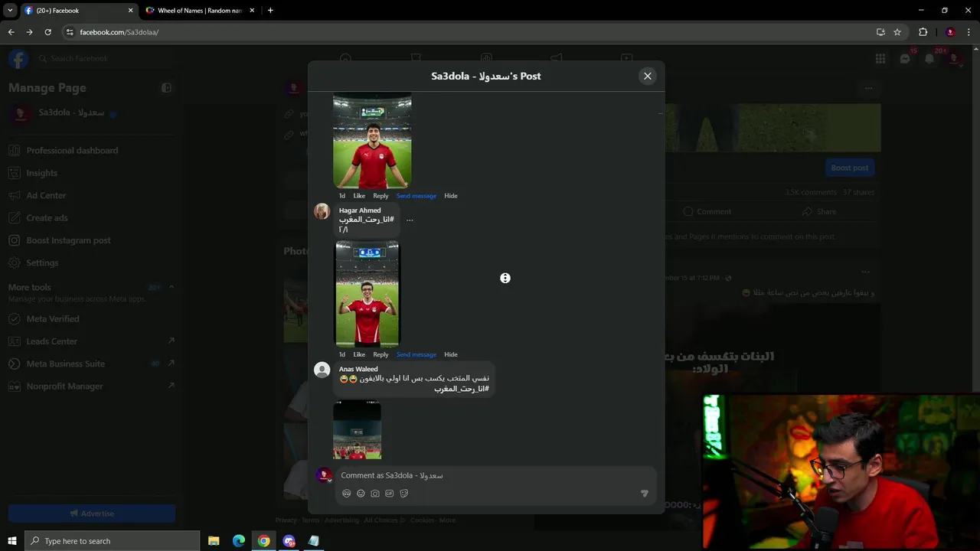Image resolution: width=980 pixels, height=551 pixels.
Task: Collapse the More tools section
Action: 171,288
